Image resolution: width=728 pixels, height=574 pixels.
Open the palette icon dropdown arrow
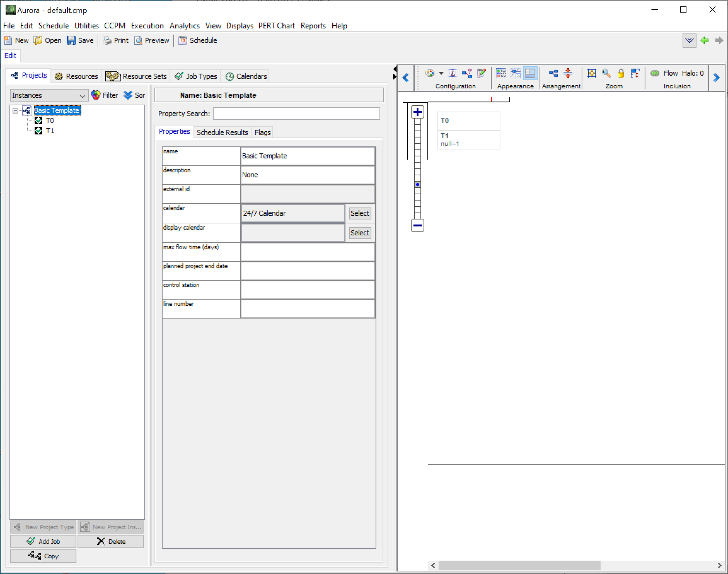pyautogui.click(x=441, y=73)
